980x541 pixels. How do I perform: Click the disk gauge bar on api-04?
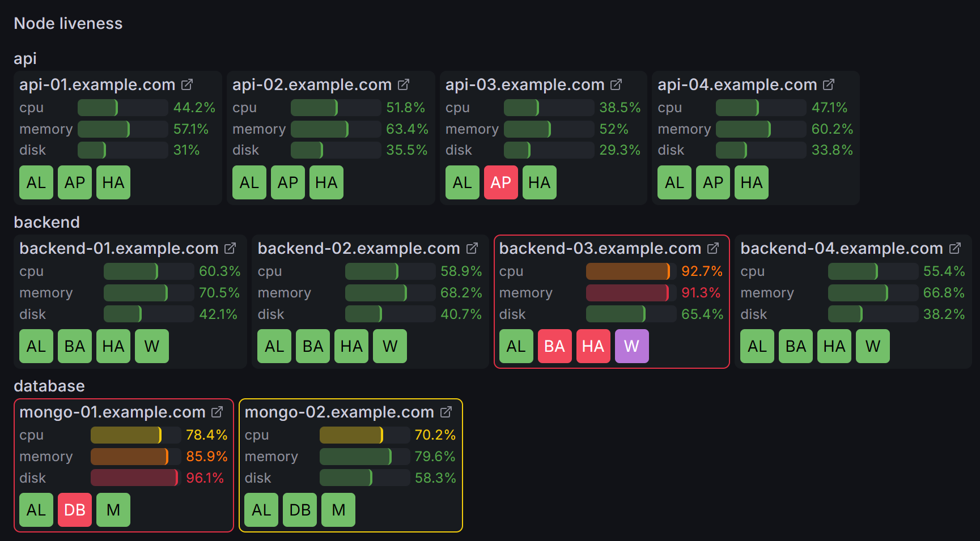pyautogui.click(x=761, y=150)
